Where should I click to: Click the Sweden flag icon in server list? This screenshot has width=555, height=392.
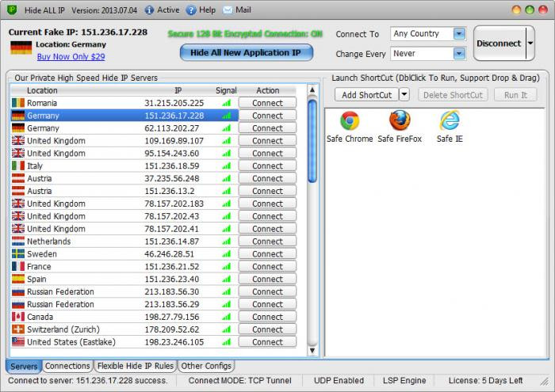coord(18,253)
